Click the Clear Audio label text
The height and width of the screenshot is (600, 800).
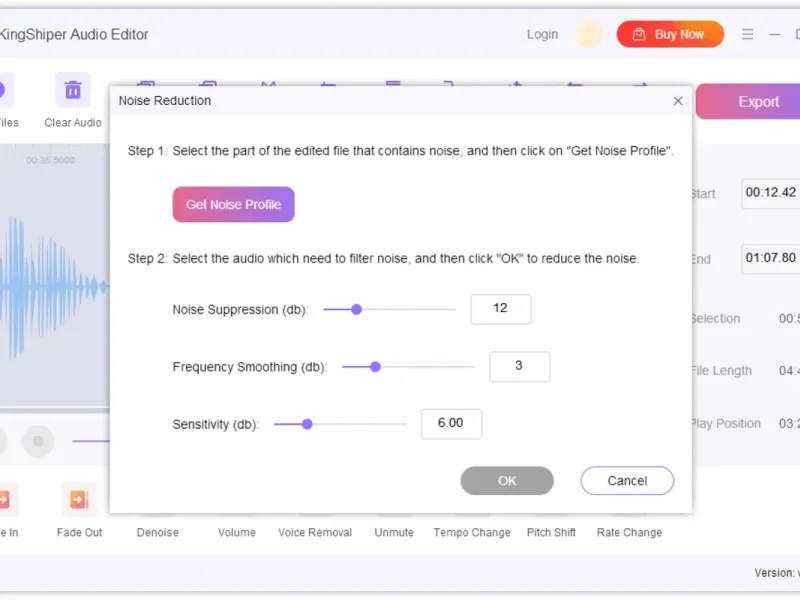[x=73, y=122]
